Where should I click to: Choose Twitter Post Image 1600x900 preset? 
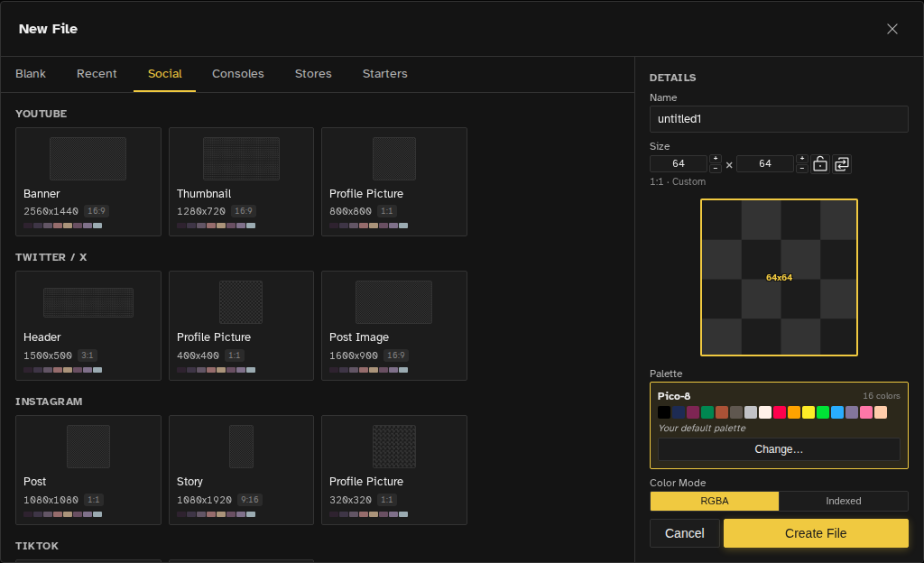394,326
